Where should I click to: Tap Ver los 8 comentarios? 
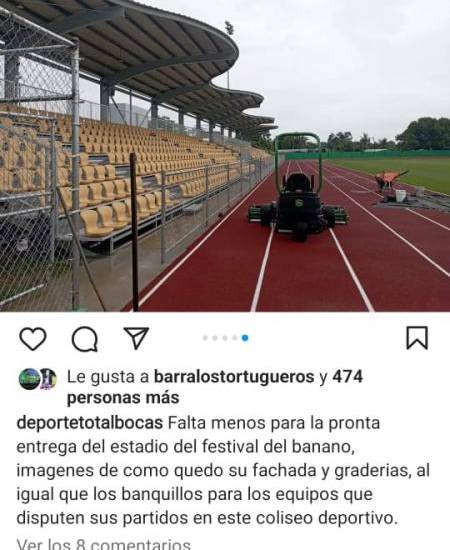click(103, 545)
